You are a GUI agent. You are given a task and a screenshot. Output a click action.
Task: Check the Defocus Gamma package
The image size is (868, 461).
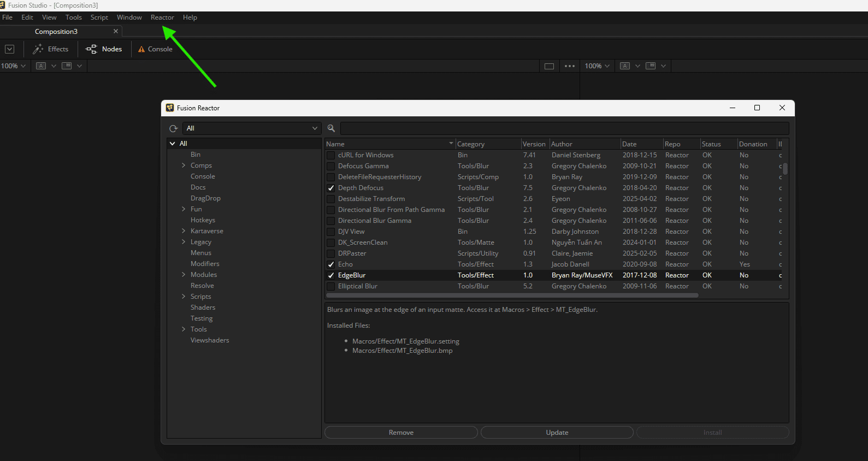[330, 166]
